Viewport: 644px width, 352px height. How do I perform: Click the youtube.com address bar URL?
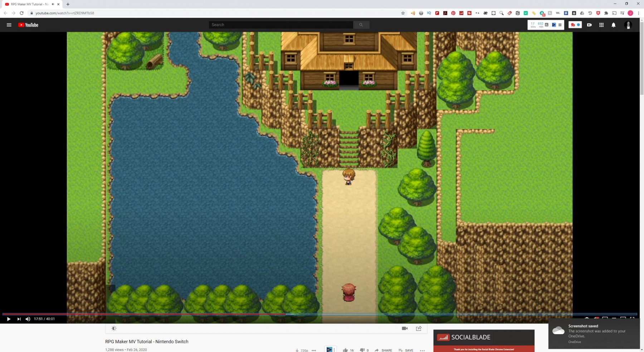tap(65, 13)
